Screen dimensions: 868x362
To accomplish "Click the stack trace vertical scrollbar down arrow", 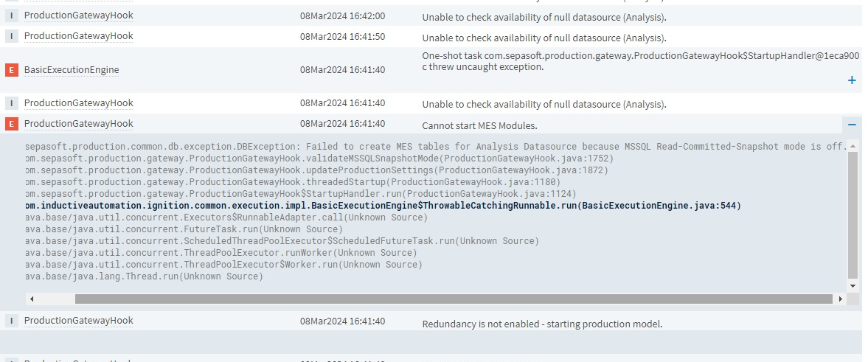I will click(x=853, y=285).
